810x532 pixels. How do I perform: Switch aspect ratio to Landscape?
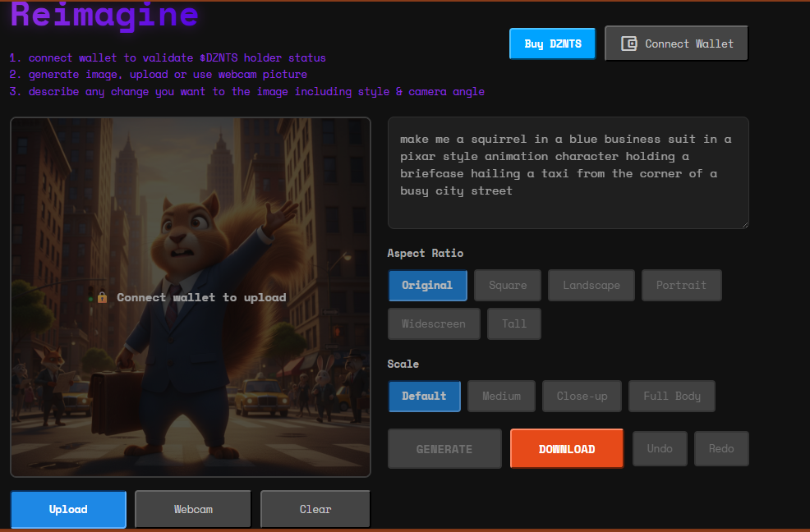pyautogui.click(x=591, y=285)
